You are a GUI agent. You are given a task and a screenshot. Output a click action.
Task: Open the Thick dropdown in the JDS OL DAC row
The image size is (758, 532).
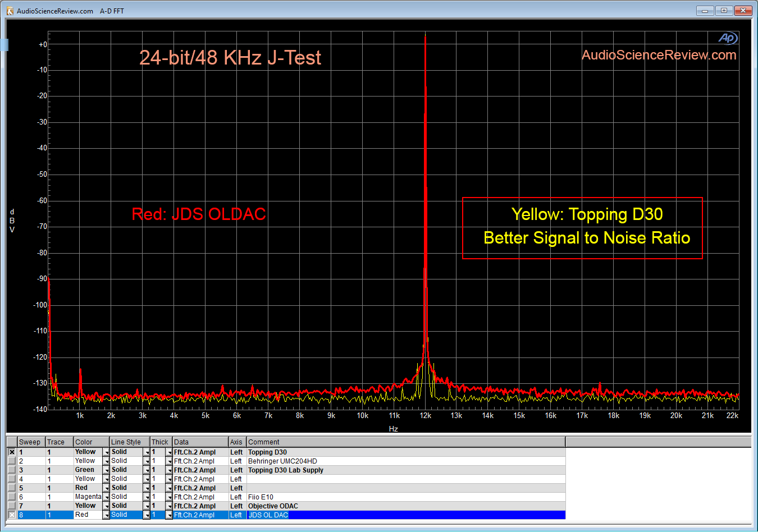click(x=169, y=515)
